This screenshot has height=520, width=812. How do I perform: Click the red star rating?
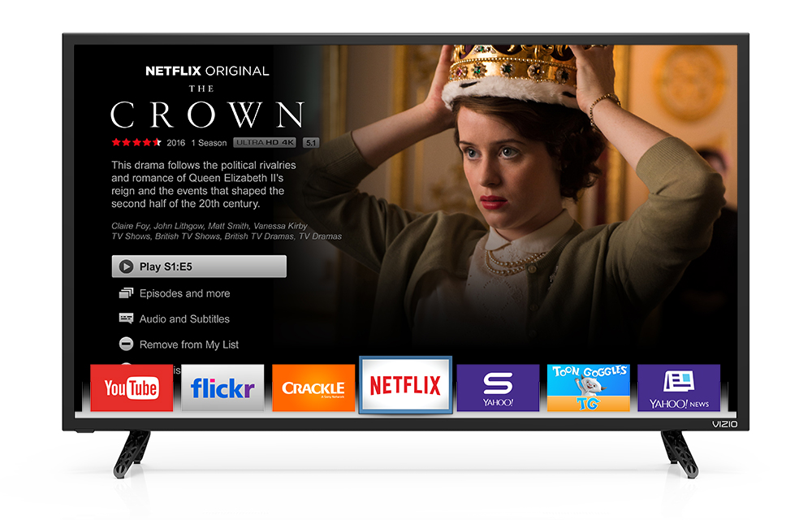coord(136,142)
